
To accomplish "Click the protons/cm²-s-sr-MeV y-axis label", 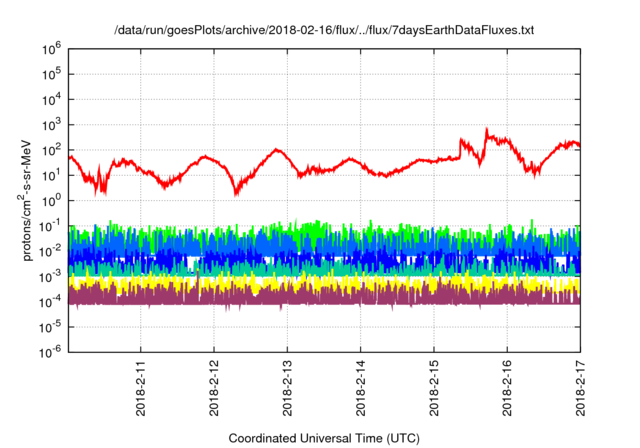I will tap(30, 199).
